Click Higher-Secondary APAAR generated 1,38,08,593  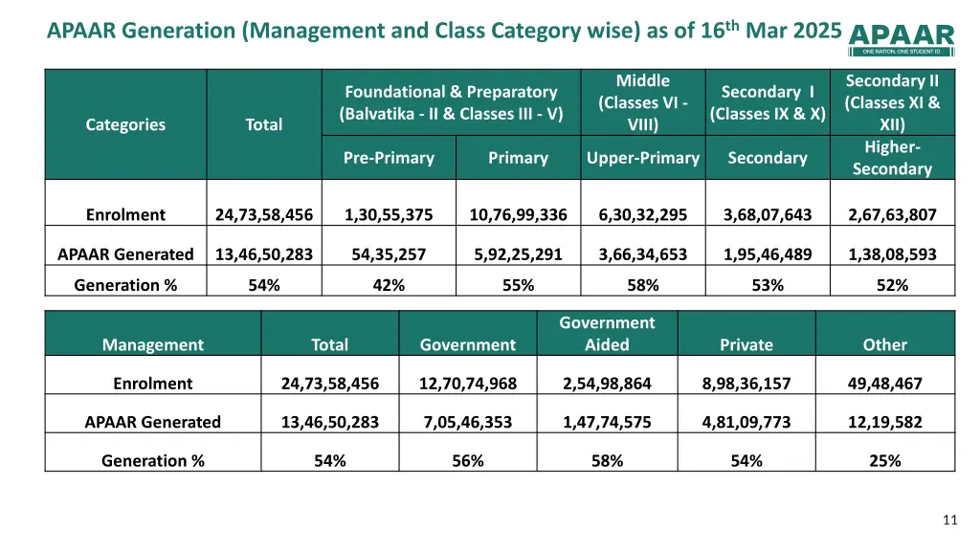893,254
